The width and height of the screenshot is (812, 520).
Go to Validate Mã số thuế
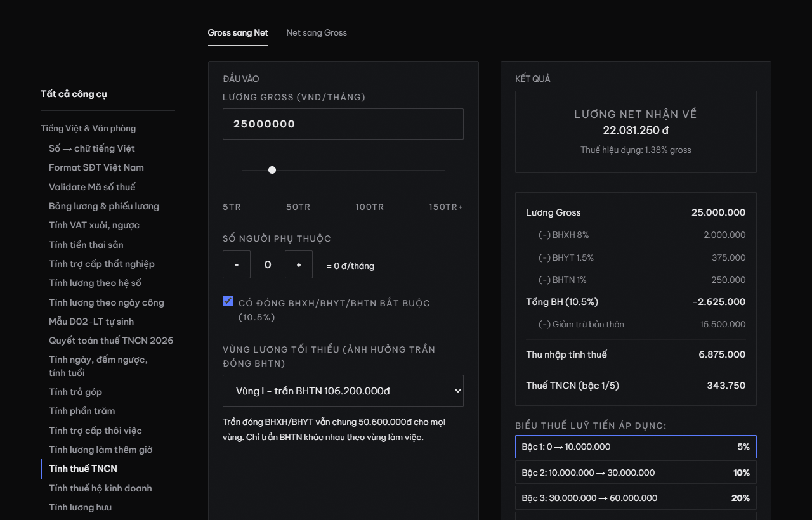click(92, 187)
